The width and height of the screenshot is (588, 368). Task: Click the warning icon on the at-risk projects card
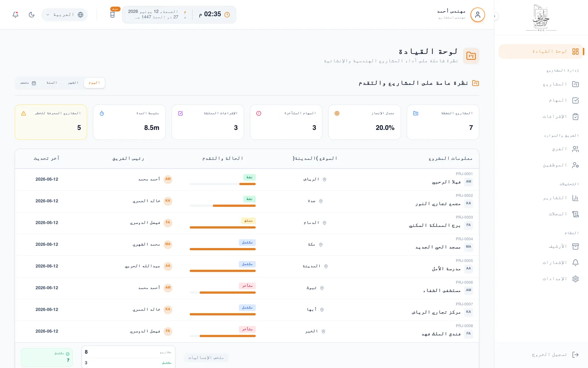[x=24, y=113]
